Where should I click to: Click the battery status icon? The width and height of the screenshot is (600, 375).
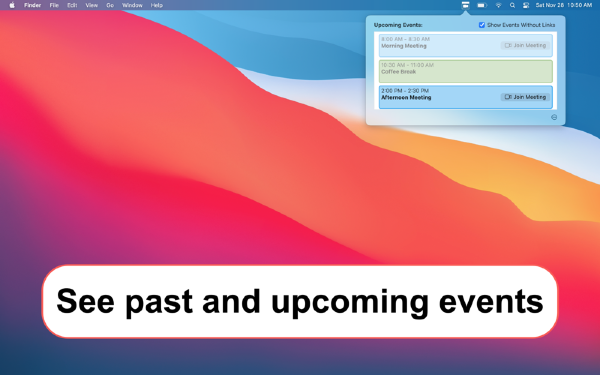pyautogui.click(x=482, y=5)
